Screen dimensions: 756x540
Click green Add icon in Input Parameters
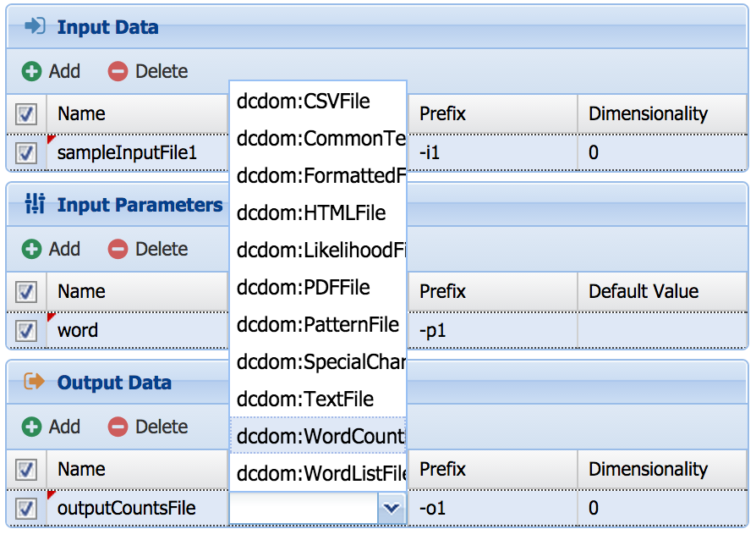31,250
